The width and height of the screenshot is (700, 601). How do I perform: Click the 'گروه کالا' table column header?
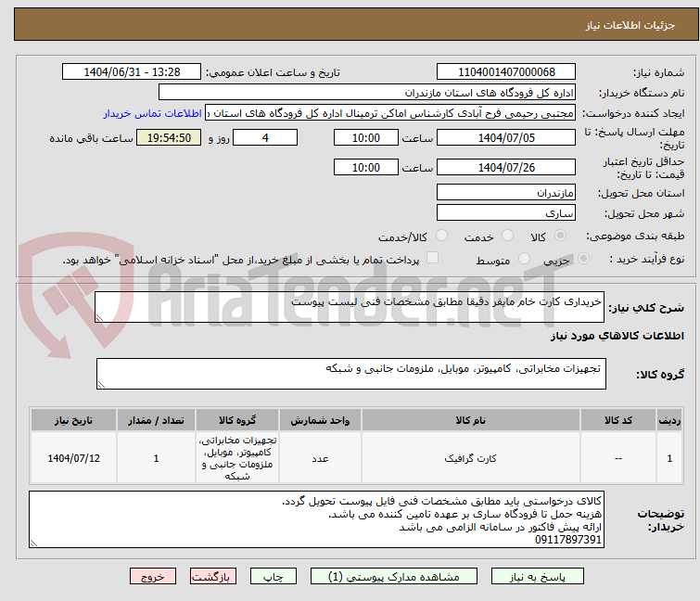237,420
